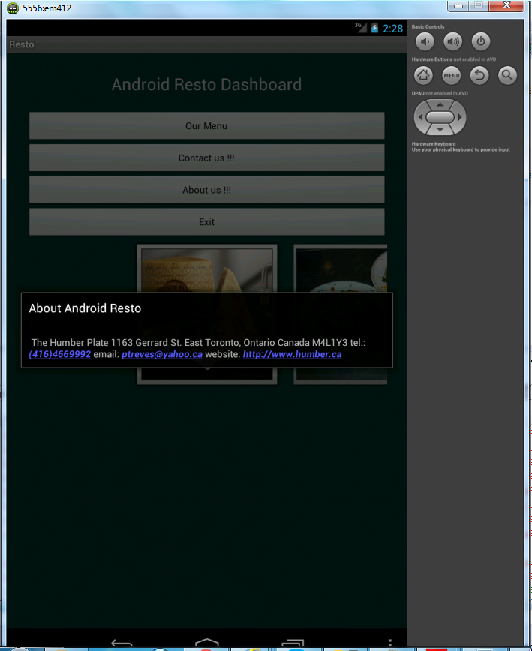The image size is (532, 651).
Task: Click the emulator volume up button
Action: point(453,41)
